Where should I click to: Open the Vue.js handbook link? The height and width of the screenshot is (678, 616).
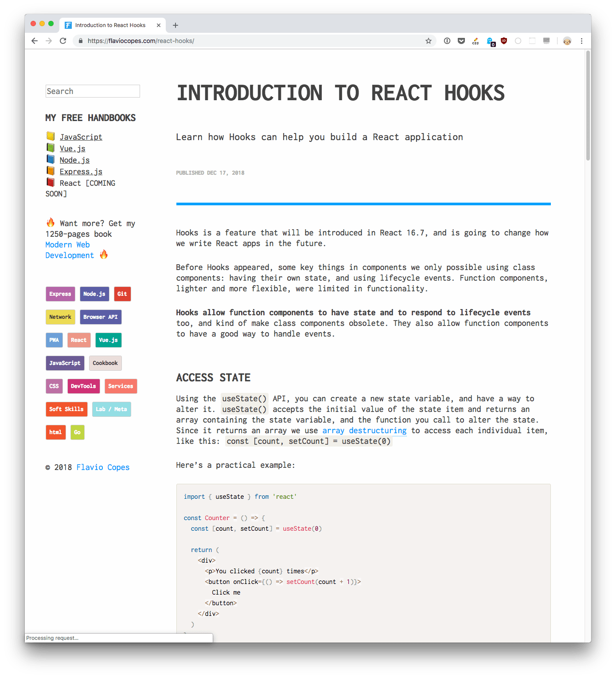pos(72,149)
